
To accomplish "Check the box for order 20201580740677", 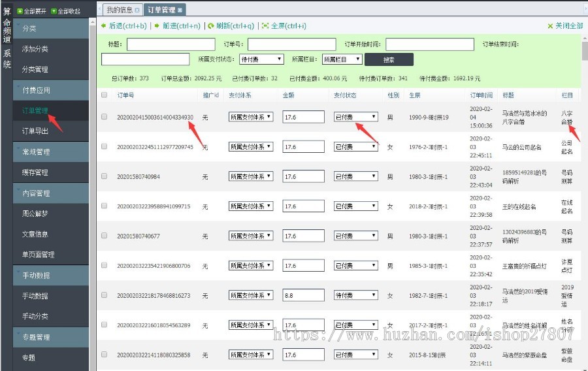I will click(105, 235).
